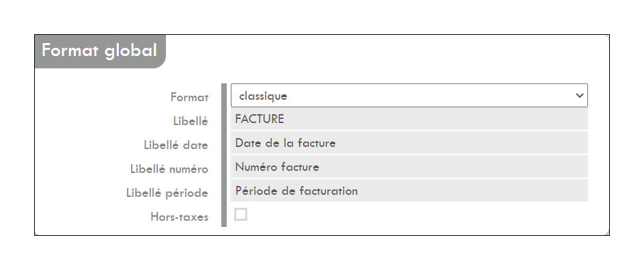The width and height of the screenshot is (644, 270).
Task: Click the word classique in the Format selector
Action: coord(263,96)
